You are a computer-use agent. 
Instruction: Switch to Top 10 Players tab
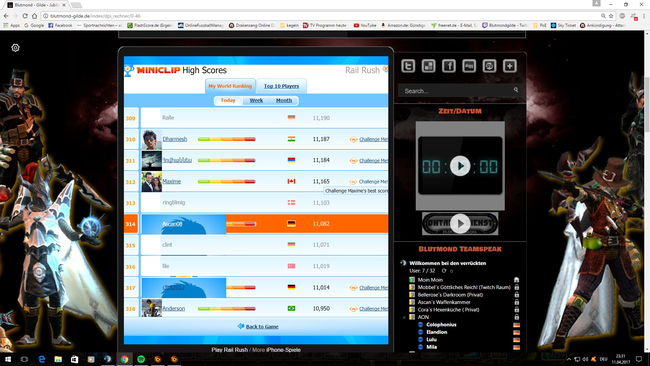281,86
